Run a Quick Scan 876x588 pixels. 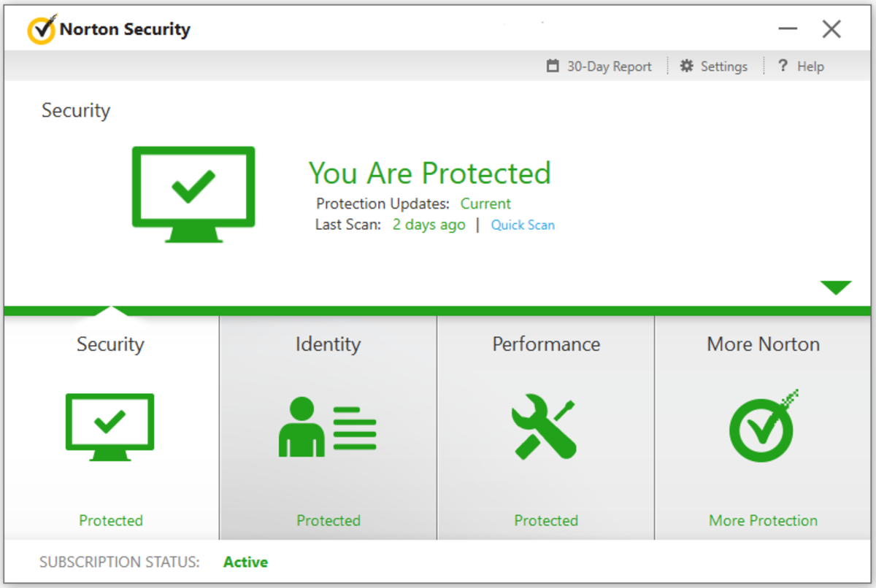pos(523,225)
